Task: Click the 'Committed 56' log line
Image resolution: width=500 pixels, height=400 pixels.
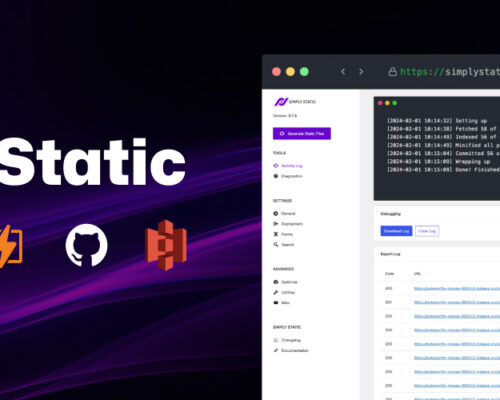Action: pyautogui.click(x=443, y=153)
